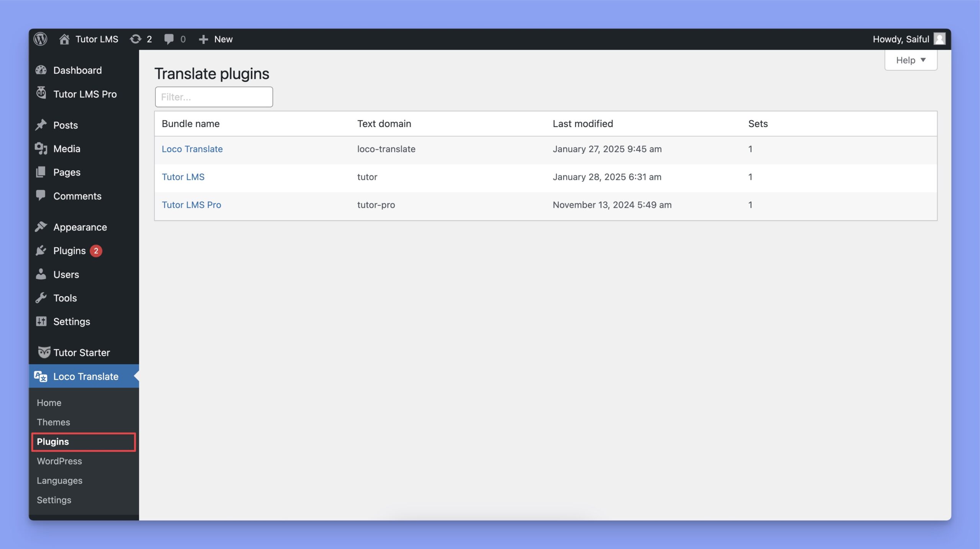Click the Settings sliders icon

(x=41, y=321)
